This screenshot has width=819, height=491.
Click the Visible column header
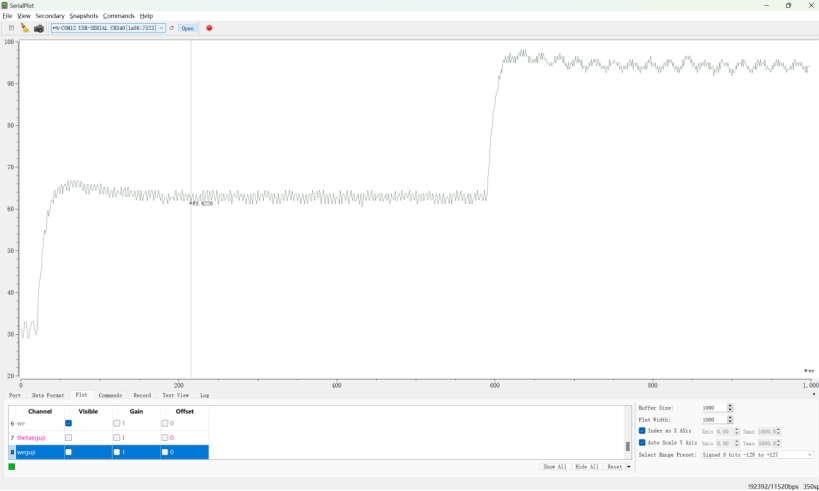pyautogui.click(x=88, y=411)
